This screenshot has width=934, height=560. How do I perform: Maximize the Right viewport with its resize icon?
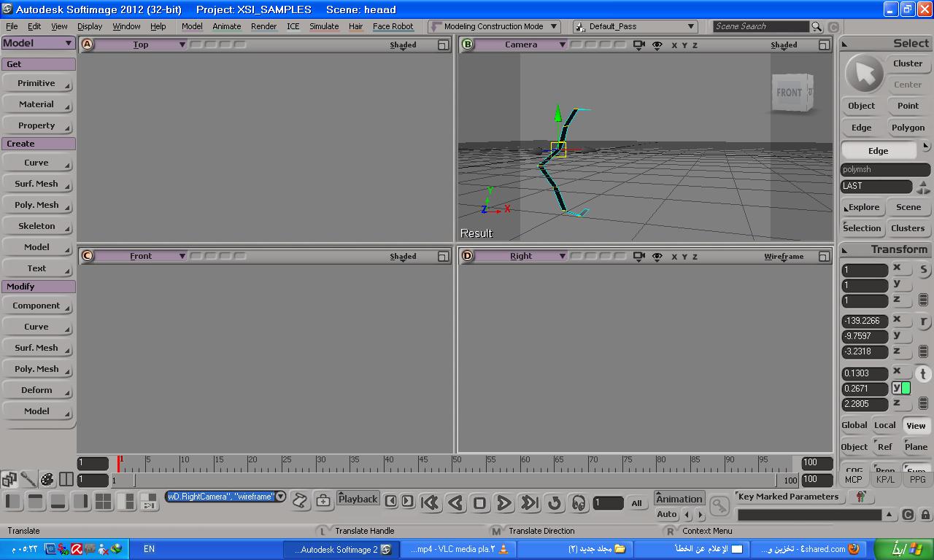click(x=824, y=256)
